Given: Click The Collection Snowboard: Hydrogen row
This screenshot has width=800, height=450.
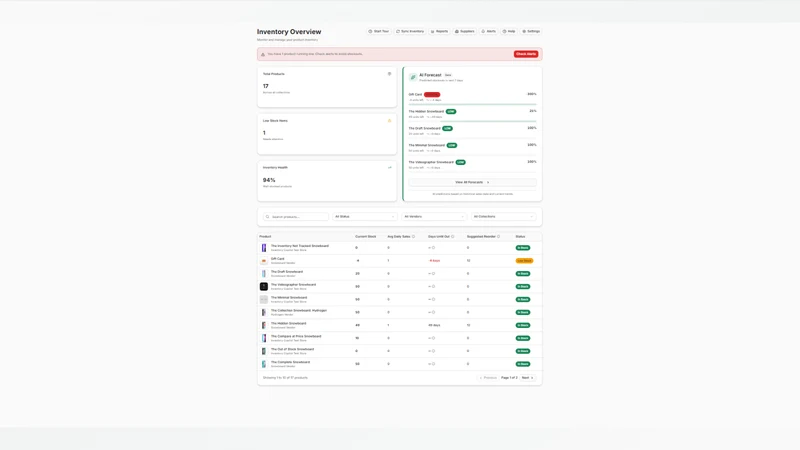Looking at the screenshot, I should tap(399, 312).
